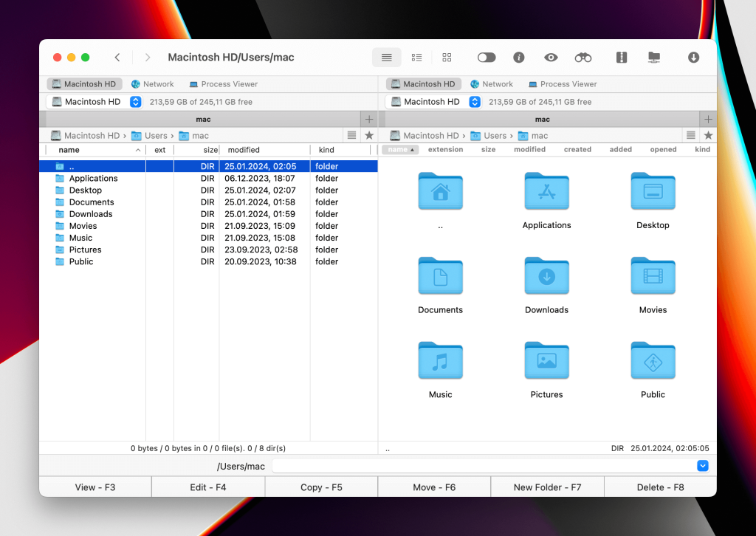
Task: Click left panel favorites star icon
Action: click(x=369, y=136)
